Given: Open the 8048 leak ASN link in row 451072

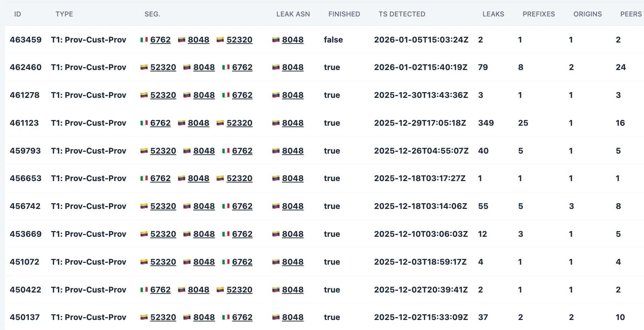Looking at the screenshot, I should (x=293, y=262).
